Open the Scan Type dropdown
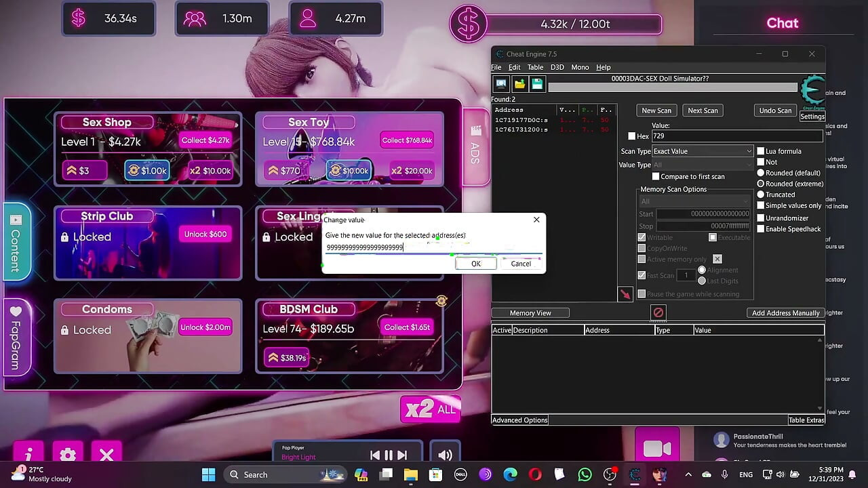This screenshot has width=868, height=488. (703, 151)
